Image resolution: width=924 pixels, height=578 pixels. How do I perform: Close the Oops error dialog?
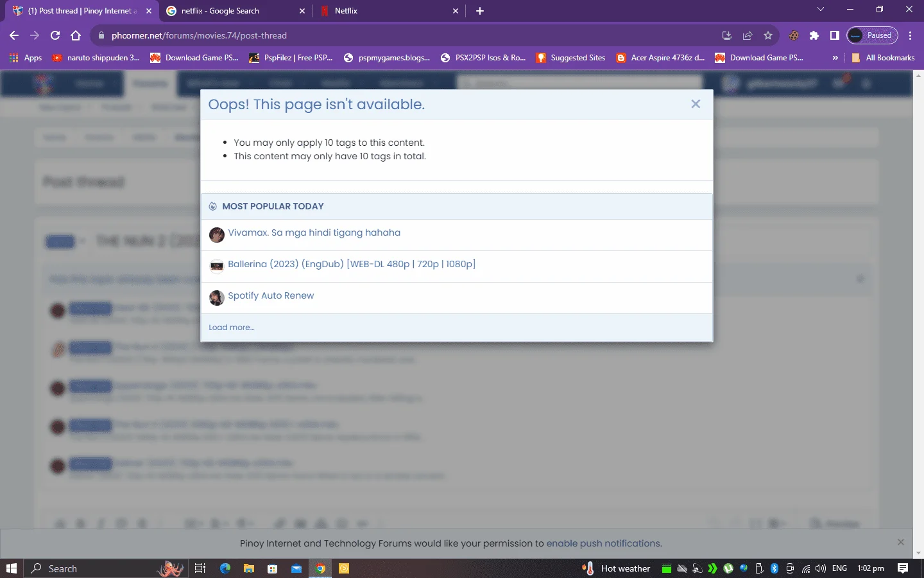coord(696,104)
